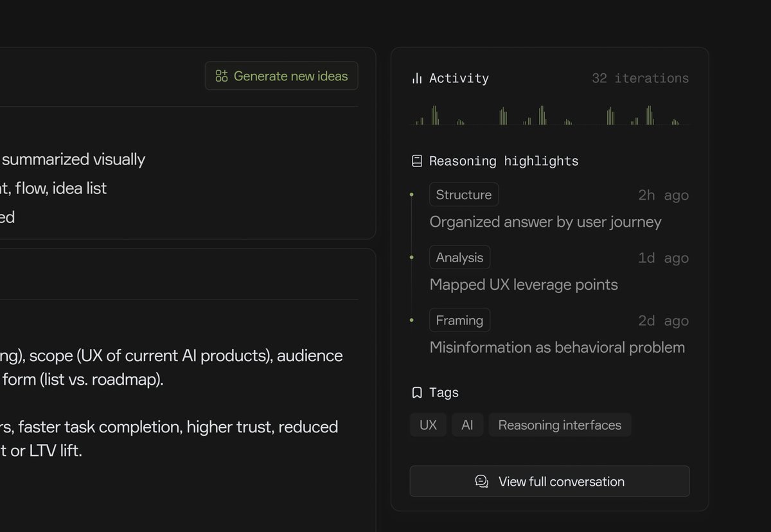
Task: Toggle the Reasoning interfaces tag
Action: [560, 425]
